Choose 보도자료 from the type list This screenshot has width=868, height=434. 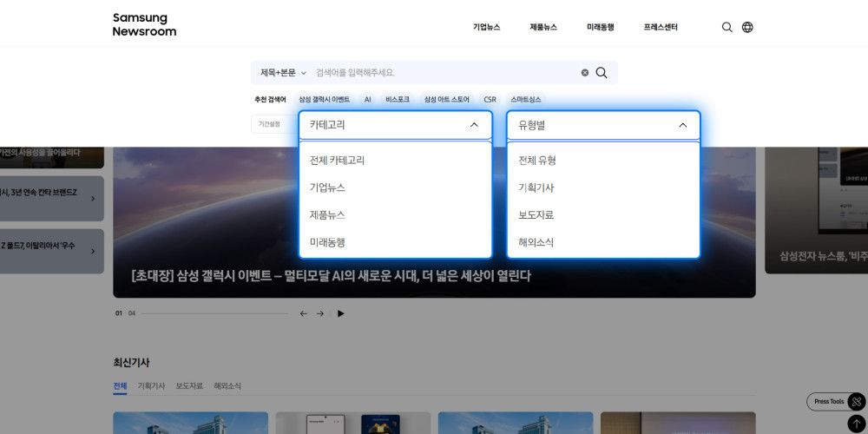536,214
